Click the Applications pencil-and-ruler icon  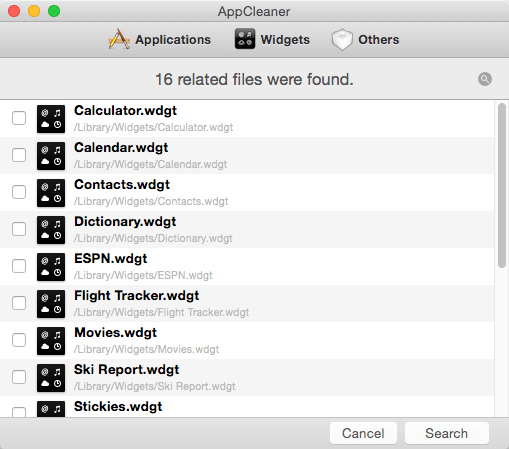(119, 39)
